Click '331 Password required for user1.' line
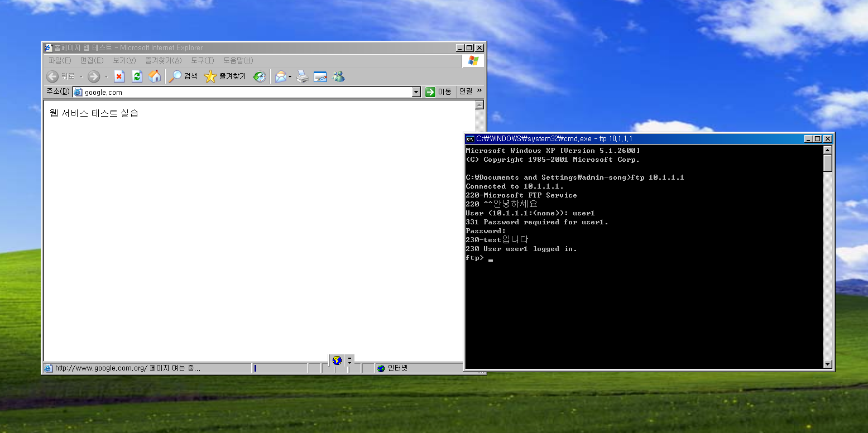 pyautogui.click(x=537, y=222)
